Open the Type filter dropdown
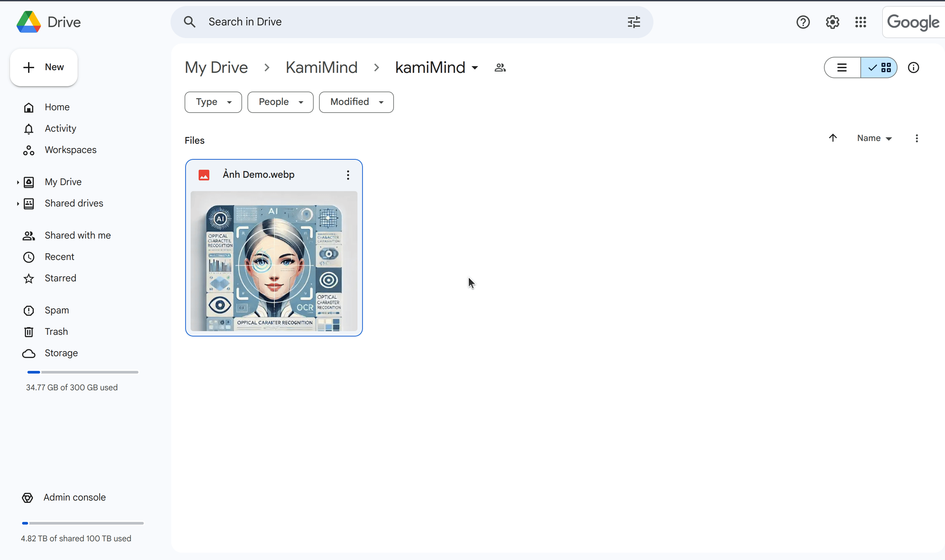Image resolution: width=945 pixels, height=560 pixels. 213,102
